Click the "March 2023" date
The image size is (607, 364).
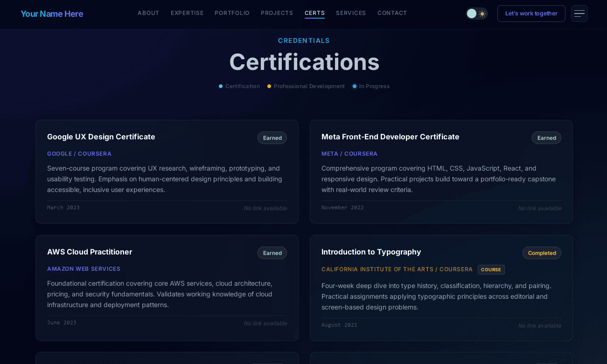click(63, 207)
